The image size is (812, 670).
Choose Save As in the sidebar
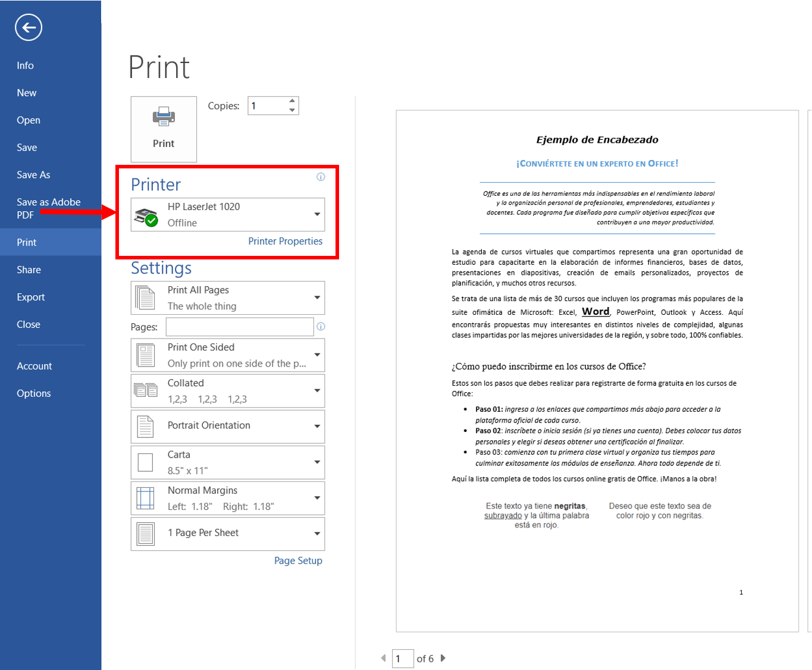[x=51, y=175]
